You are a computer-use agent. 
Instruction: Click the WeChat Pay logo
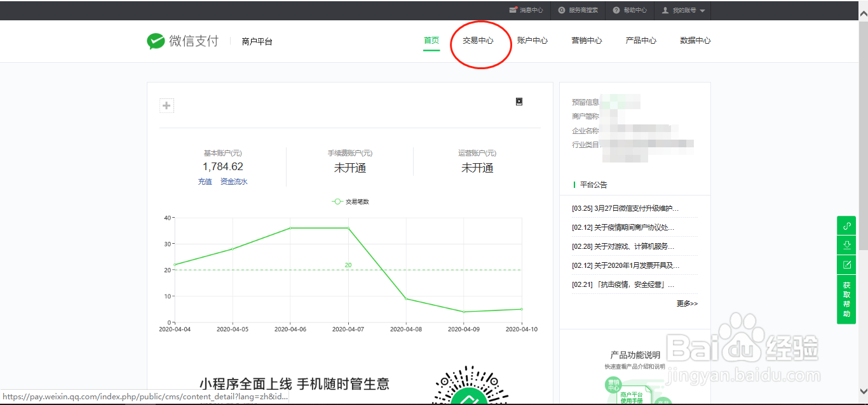pos(183,41)
